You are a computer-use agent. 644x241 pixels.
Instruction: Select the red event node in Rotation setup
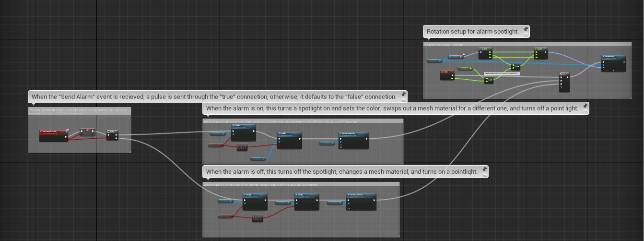tap(447, 75)
